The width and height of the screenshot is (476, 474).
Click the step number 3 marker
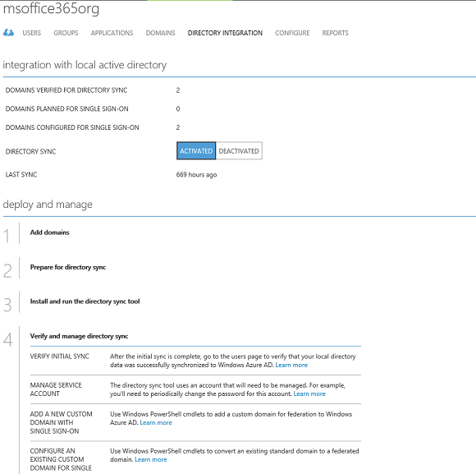click(x=7, y=305)
